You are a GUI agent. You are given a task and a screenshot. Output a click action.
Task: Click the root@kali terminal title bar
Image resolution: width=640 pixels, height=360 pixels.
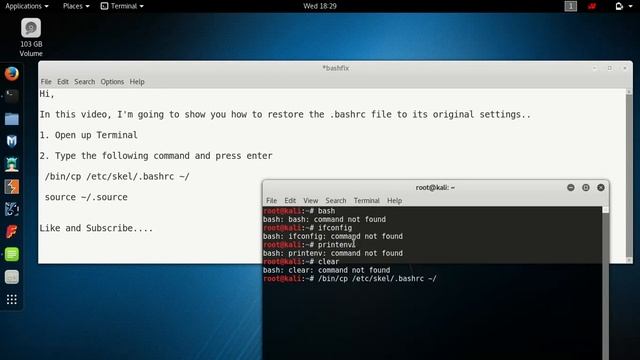[x=435, y=187]
